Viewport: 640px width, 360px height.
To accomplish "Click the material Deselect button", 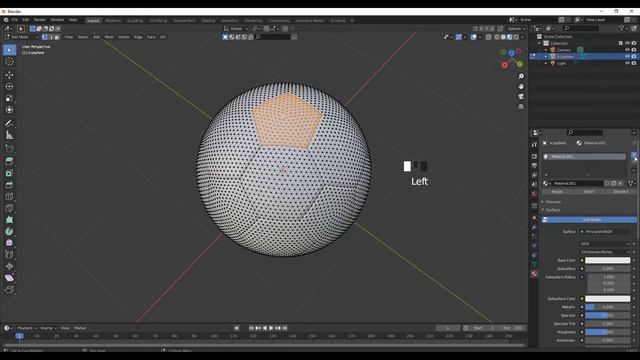I will (621, 191).
